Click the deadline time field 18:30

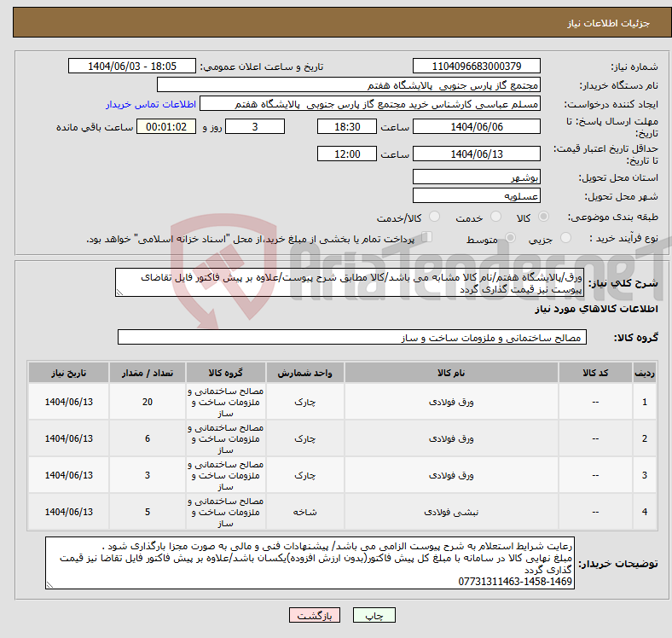coord(347,126)
